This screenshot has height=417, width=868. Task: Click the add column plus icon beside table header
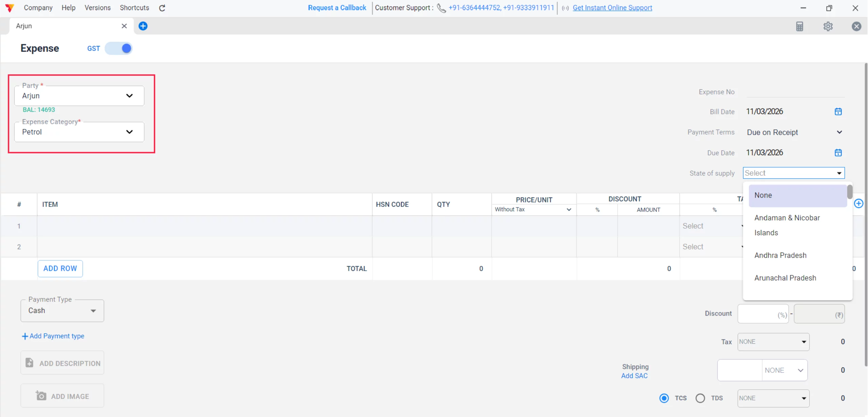[x=859, y=203]
